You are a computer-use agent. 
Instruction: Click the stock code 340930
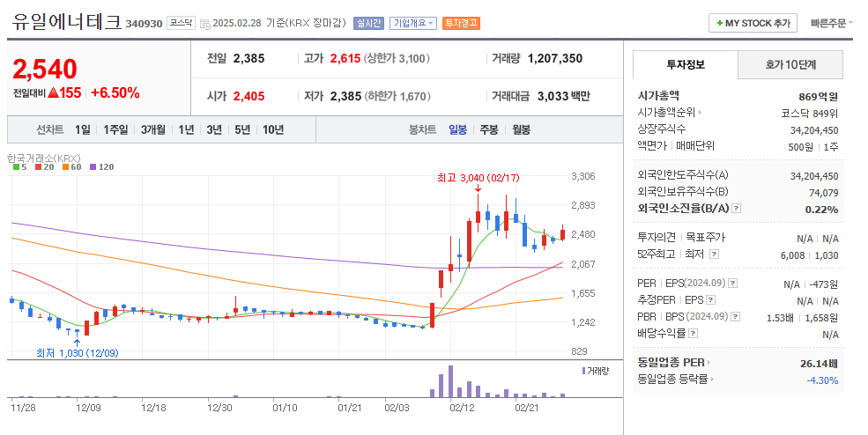pyautogui.click(x=144, y=24)
